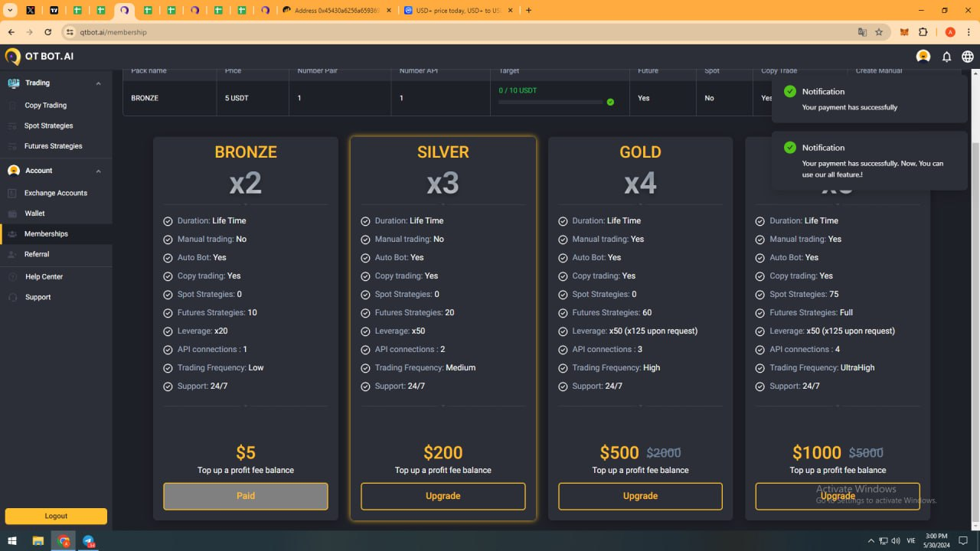This screenshot has width=980, height=551.
Task: Click the volume icon in system tray
Action: (x=897, y=540)
